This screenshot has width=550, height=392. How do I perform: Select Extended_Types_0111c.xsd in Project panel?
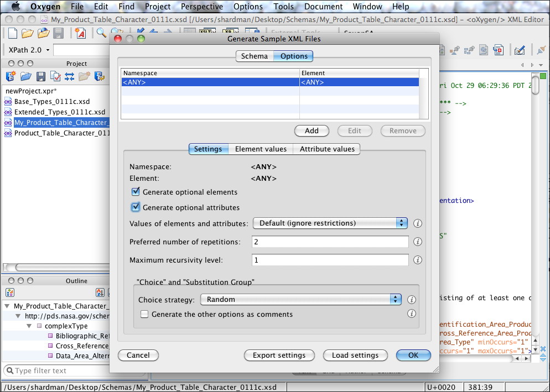click(59, 112)
